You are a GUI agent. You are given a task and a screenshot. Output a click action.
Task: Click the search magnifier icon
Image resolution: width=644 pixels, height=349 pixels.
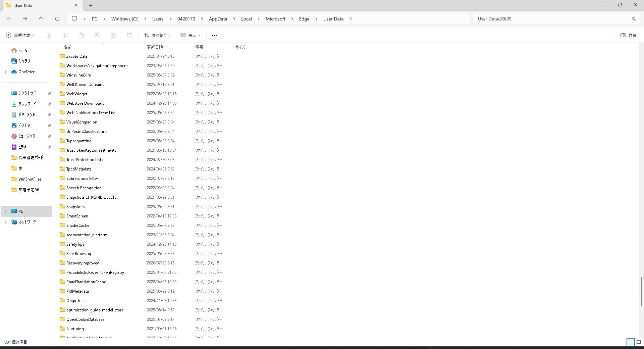click(634, 19)
